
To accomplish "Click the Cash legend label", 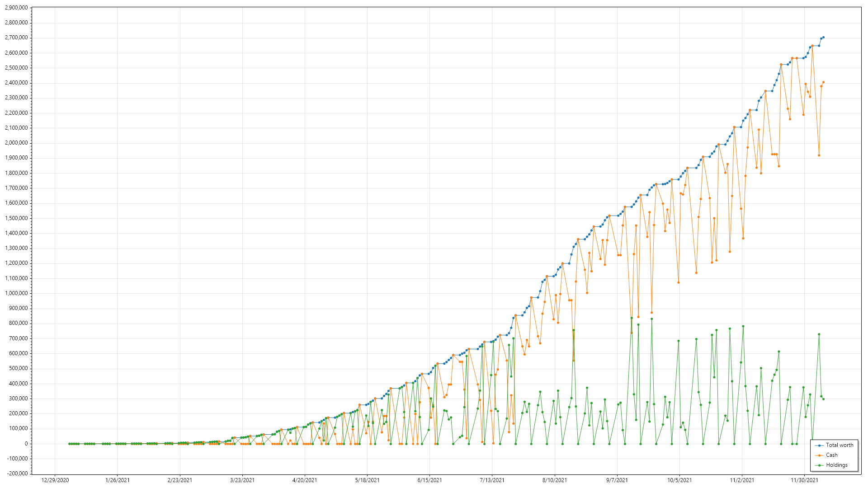I will click(x=831, y=455).
